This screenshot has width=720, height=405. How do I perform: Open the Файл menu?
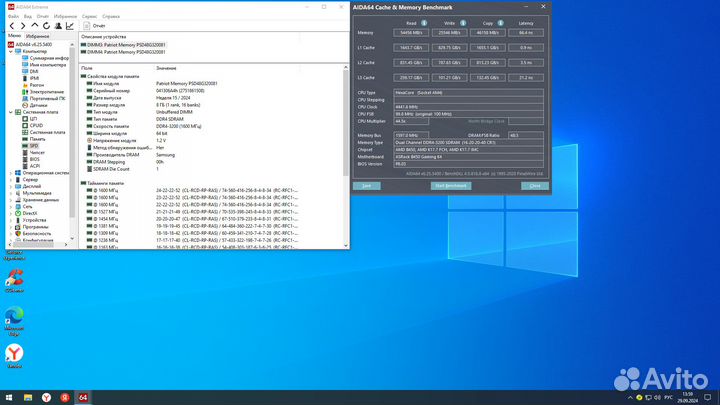coord(13,17)
